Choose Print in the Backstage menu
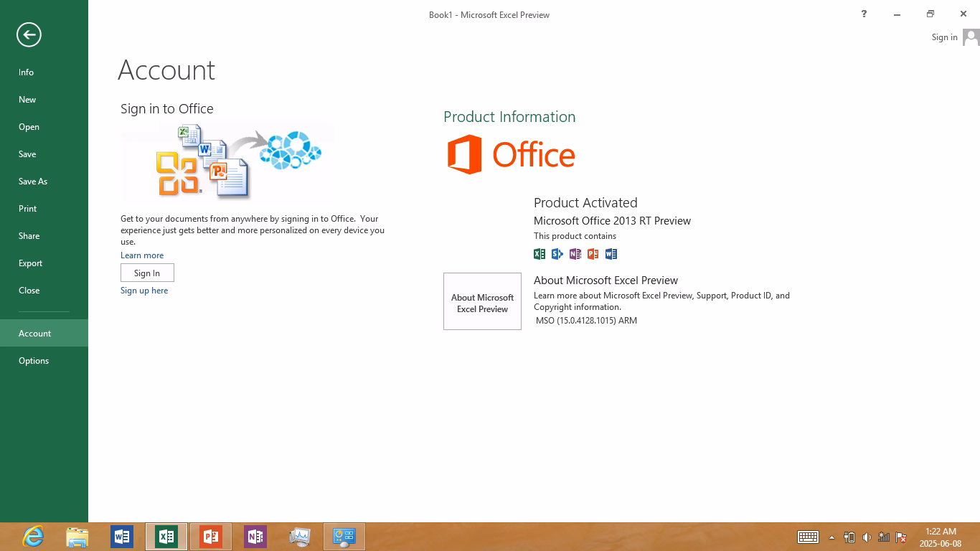Screen dimensions: 980x551 (x=28, y=209)
